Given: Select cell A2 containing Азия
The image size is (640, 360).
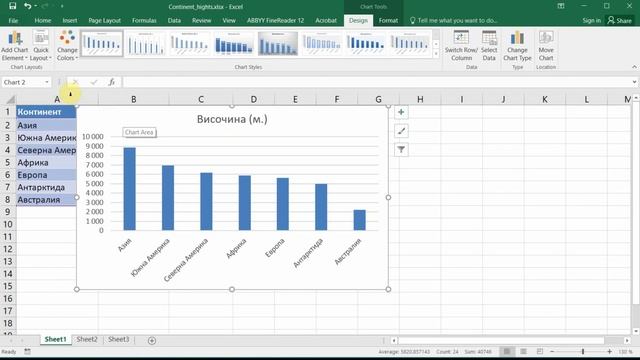Looking at the screenshot, I should pos(46,125).
